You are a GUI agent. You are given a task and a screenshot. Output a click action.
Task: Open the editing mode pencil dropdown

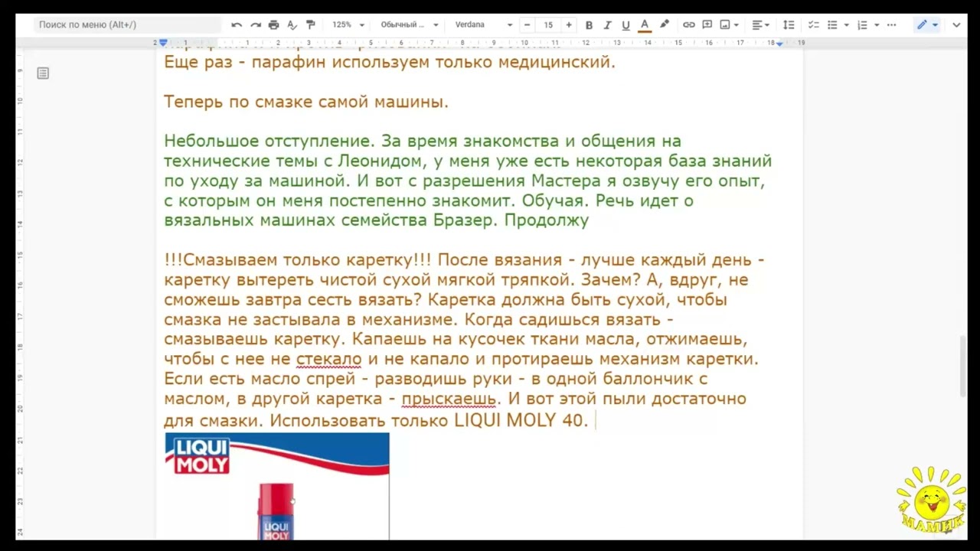click(x=927, y=24)
